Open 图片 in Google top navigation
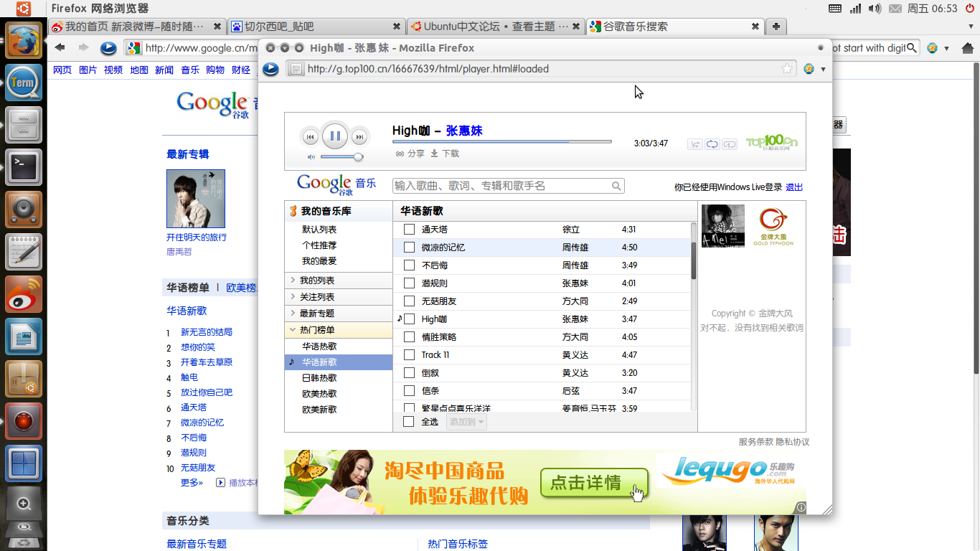 pos(88,70)
